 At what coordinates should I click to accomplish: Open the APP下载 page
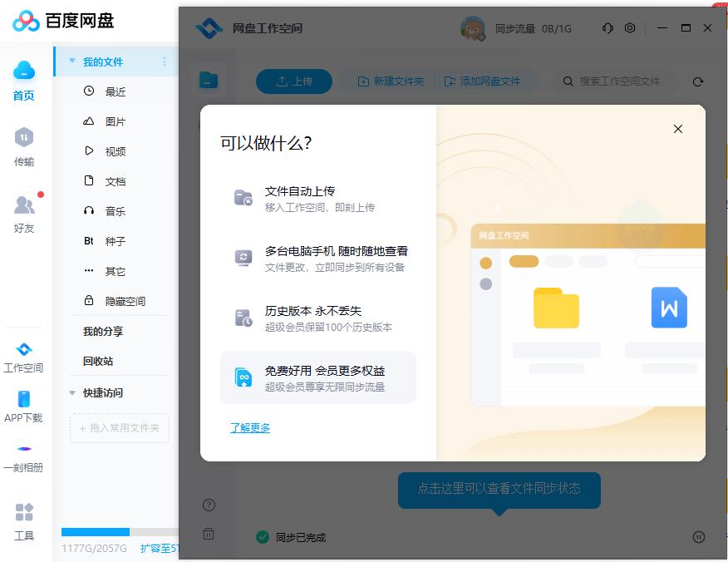(23, 407)
